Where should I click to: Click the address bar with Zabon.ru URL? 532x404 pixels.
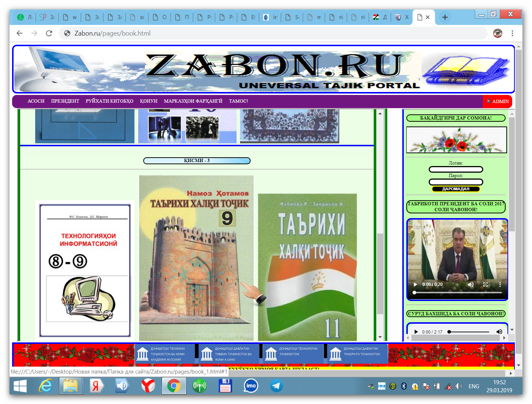273,33
